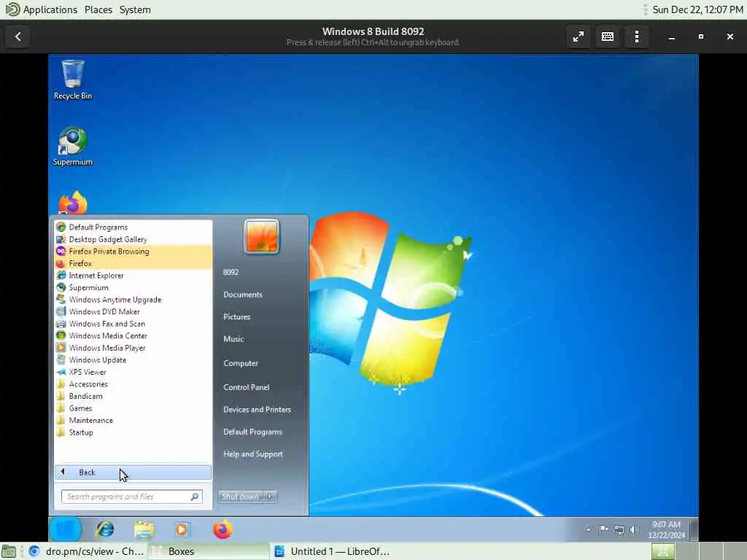Launch XPS Viewer

click(x=133, y=372)
